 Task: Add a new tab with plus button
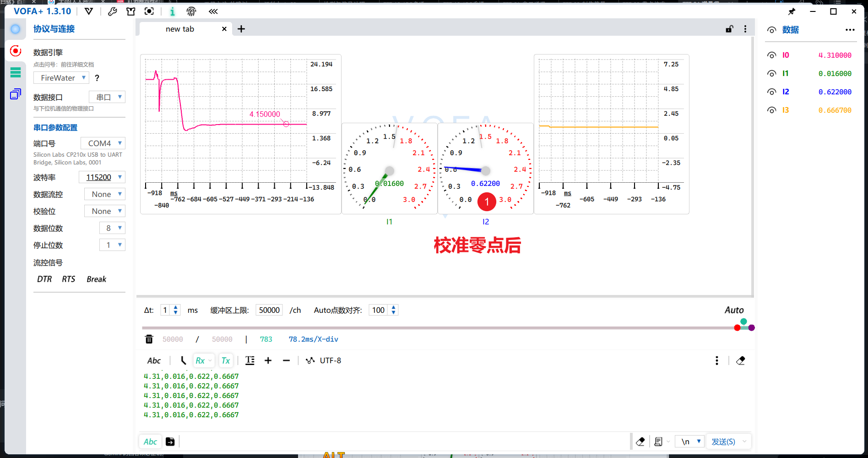pos(241,29)
